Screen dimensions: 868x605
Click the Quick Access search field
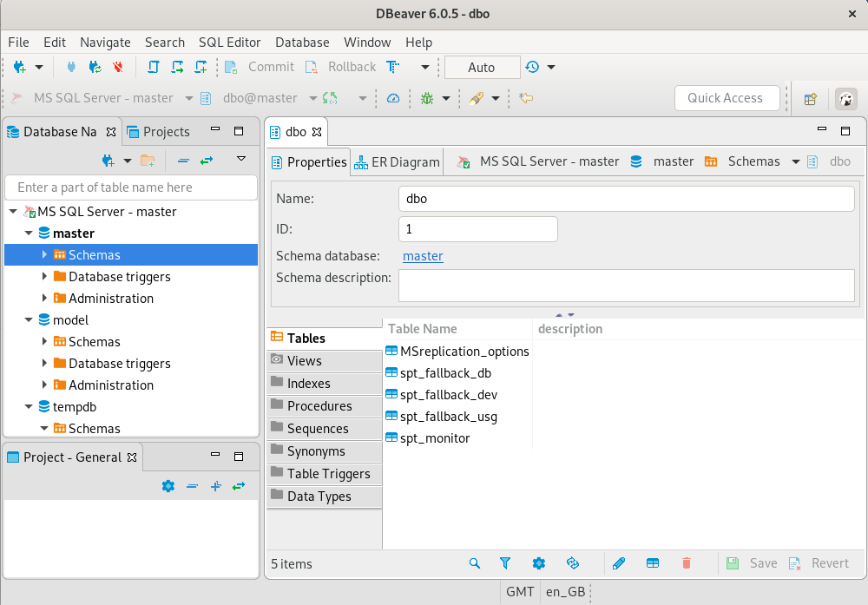(727, 98)
